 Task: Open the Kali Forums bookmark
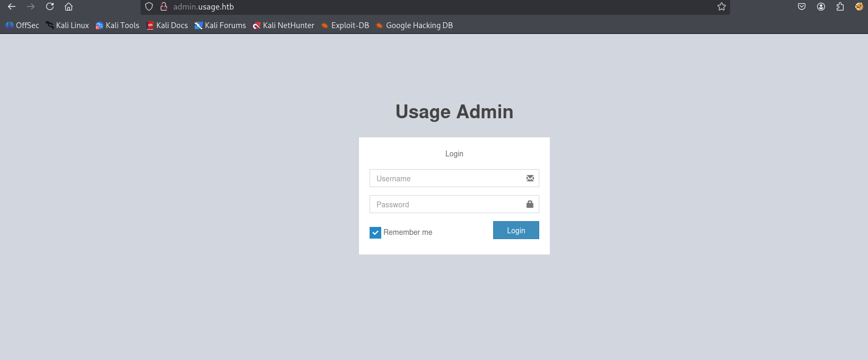[x=220, y=25]
